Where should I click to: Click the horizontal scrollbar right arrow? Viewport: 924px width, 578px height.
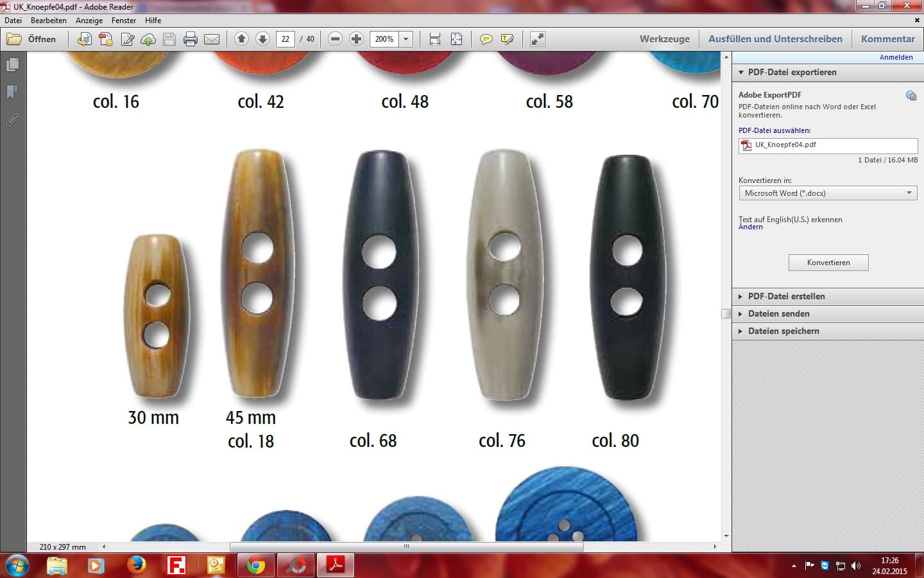tap(715, 547)
